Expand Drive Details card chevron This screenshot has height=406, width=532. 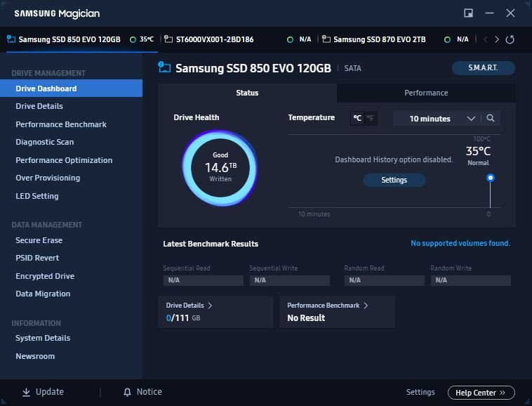pyautogui.click(x=210, y=306)
